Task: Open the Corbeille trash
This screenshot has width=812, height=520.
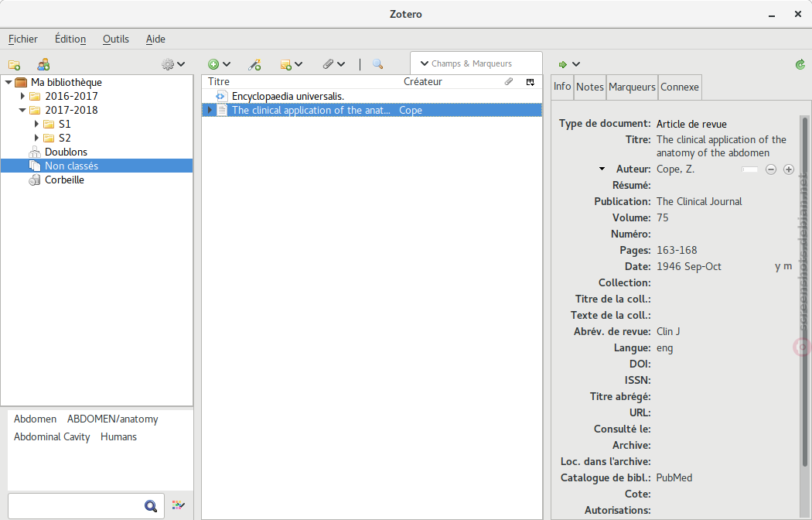Action: point(65,180)
